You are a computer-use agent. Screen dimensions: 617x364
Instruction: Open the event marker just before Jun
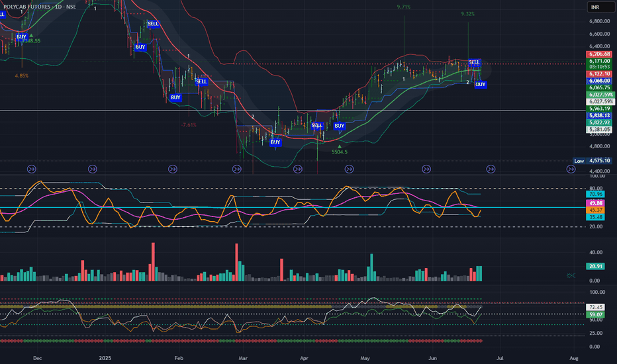pyautogui.click(x=426, y=169)
